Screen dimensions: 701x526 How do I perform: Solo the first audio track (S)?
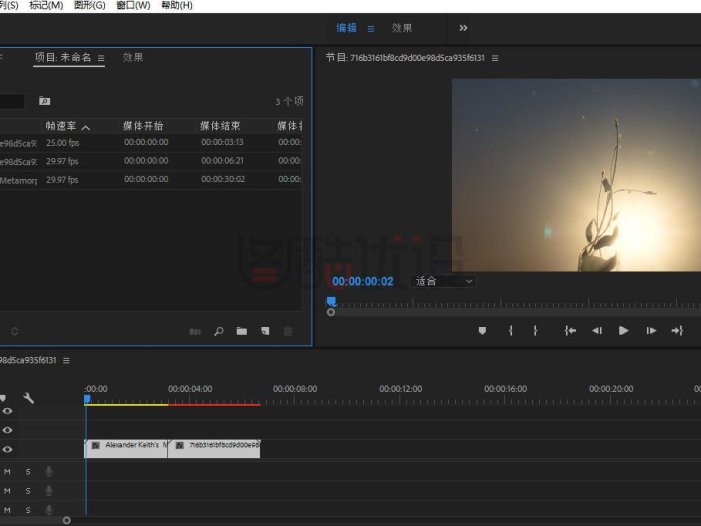coord(28,471)
